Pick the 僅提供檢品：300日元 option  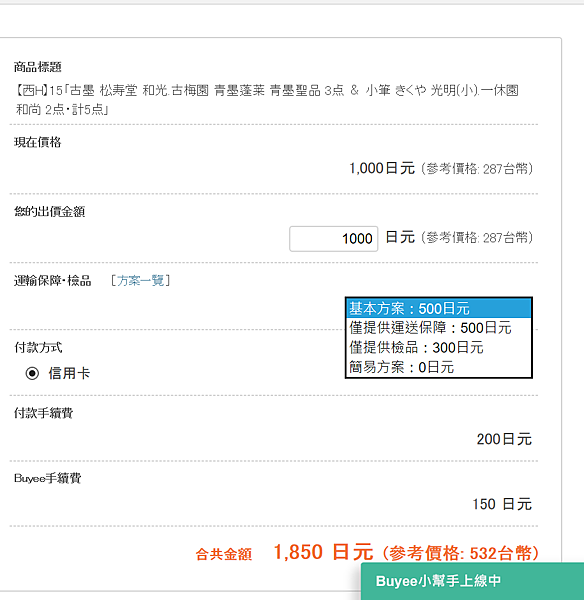(x=439, y=347)
